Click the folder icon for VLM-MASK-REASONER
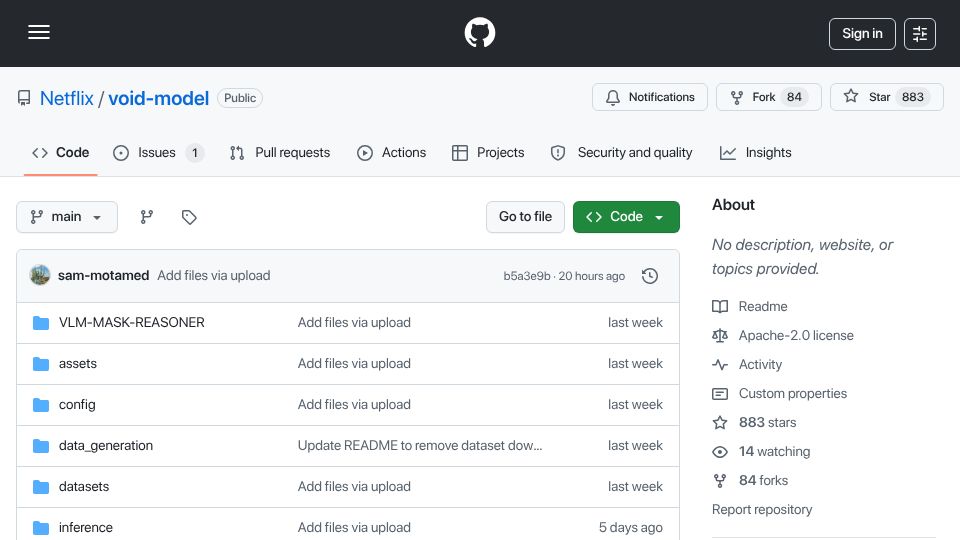This screenshot has width=960, height=540. 41,323
